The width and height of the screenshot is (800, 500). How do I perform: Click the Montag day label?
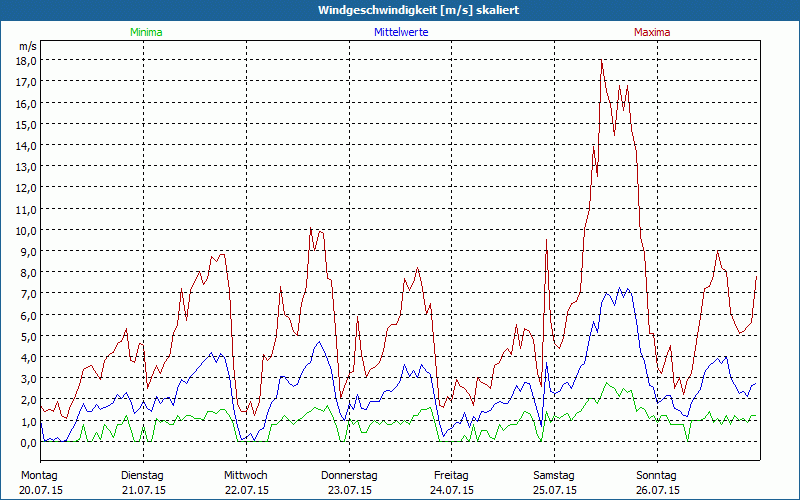[x=39, y=475]
